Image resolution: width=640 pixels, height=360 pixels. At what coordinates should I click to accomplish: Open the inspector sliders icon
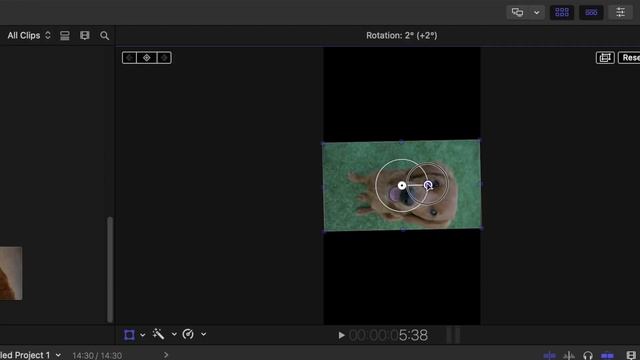coord(620,13)
